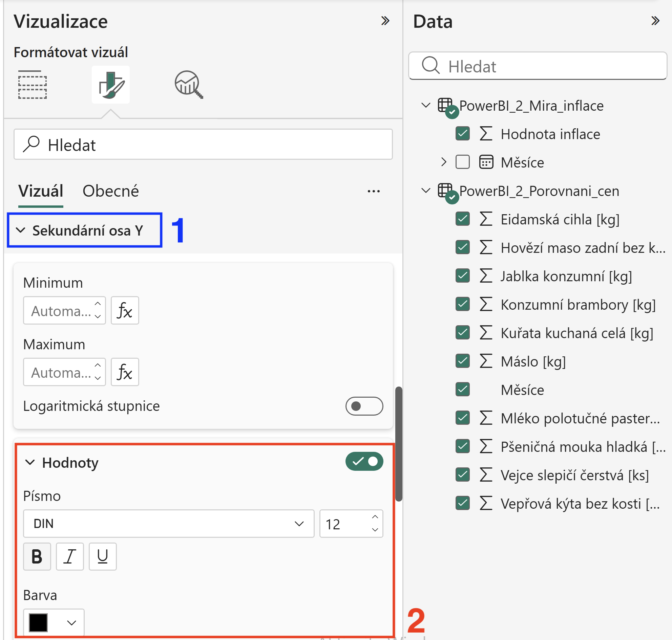The height and width of the screenshot is (640, 672).
Task: Increase font size with the up arrow
Action: click(x=375, y=517)
